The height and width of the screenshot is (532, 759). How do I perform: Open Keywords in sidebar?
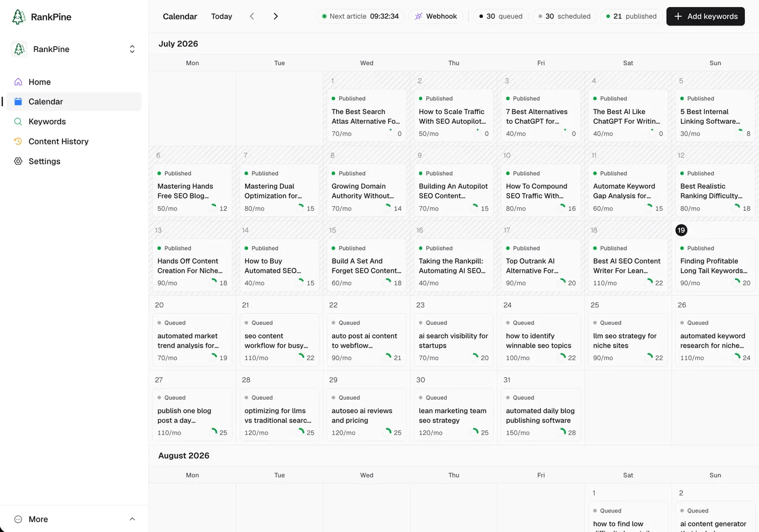[x=74, y=121]
